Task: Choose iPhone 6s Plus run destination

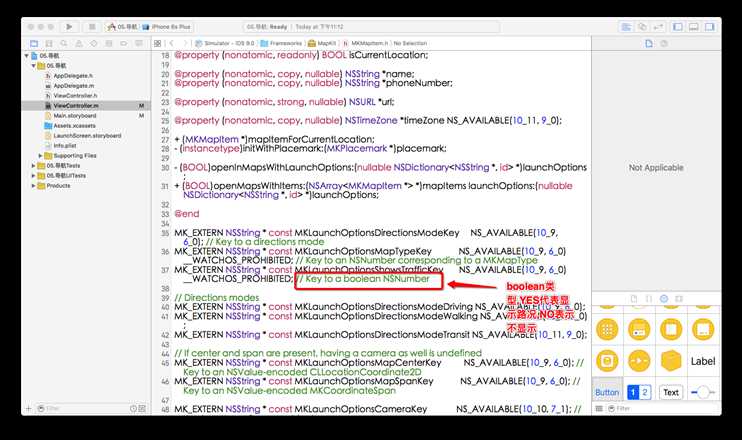Action: pyautogui.click(x=167, y=27)
